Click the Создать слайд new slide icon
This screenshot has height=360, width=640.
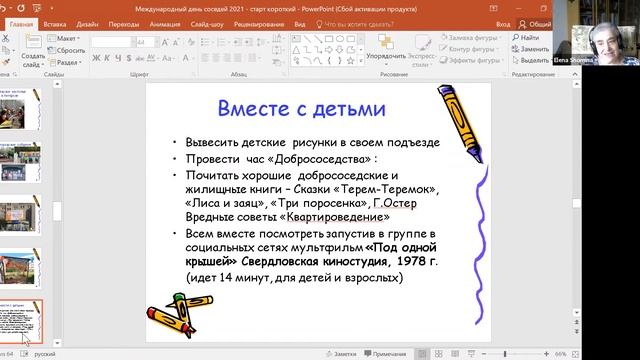pos(33,42)
